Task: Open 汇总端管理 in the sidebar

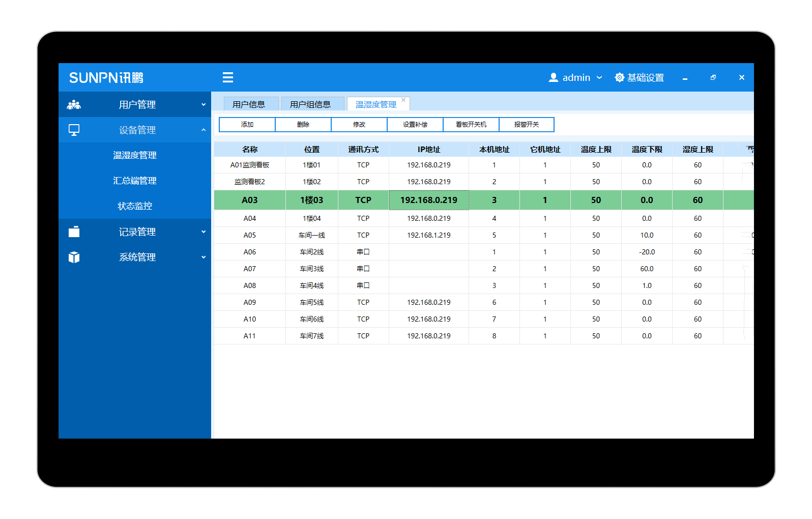Action: click(135, 181)
